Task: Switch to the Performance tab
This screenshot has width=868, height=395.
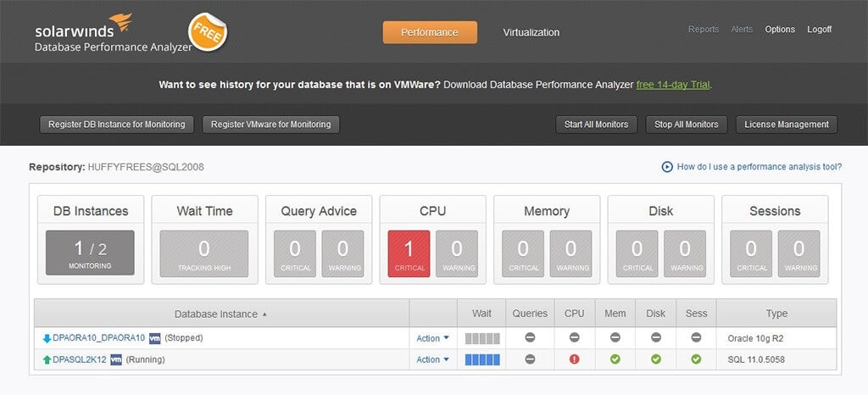Action: click(x=430, y=32)
